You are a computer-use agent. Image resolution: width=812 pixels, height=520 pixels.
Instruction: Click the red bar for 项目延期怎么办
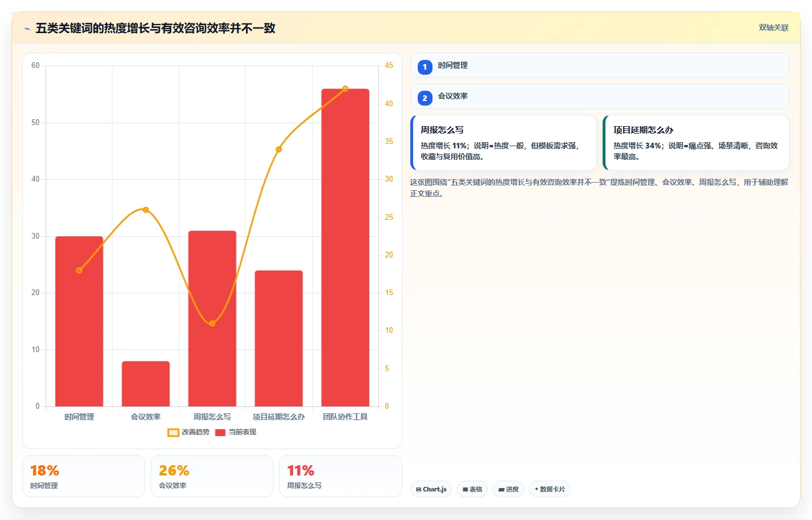click(x=278, y=338)
